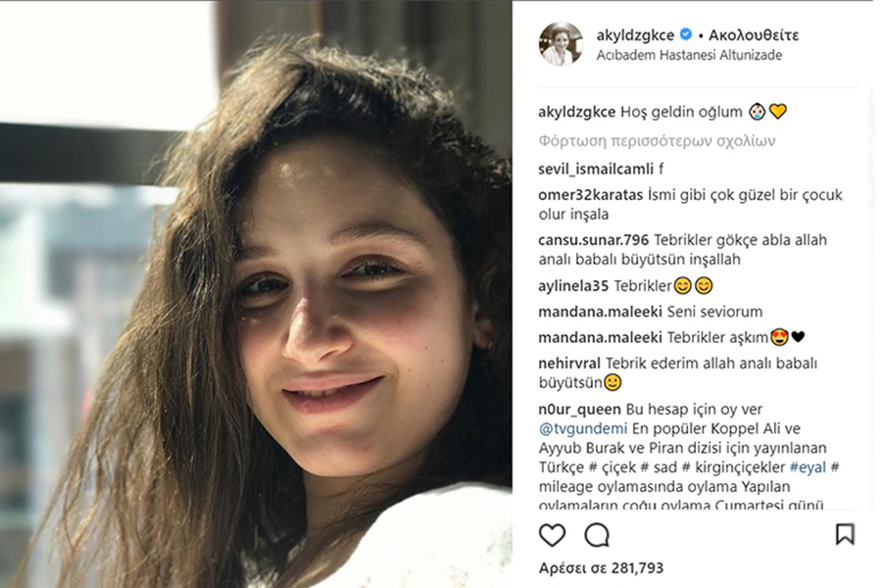The image size is (882, 588).
Task: Visit sevil_ismailcamli's profile
Action: click(x=596, y=169)
